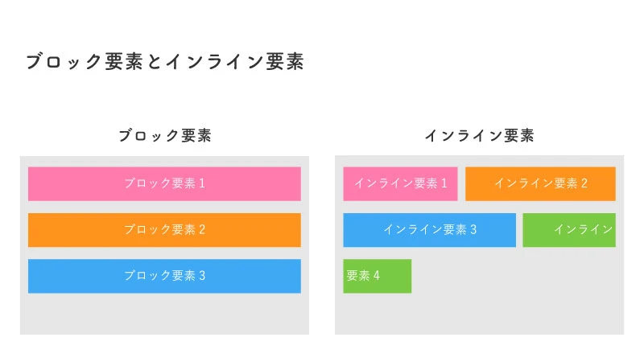Click gray gap between インライン要素 3 and green box
Image resolution: width=644 pixels, height=362 pixels.
tap(519, 230)
